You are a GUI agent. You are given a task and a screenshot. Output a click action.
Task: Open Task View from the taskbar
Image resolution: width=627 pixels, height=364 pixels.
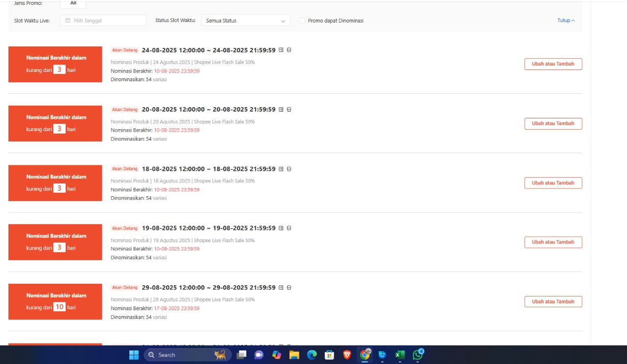(241, 355)
